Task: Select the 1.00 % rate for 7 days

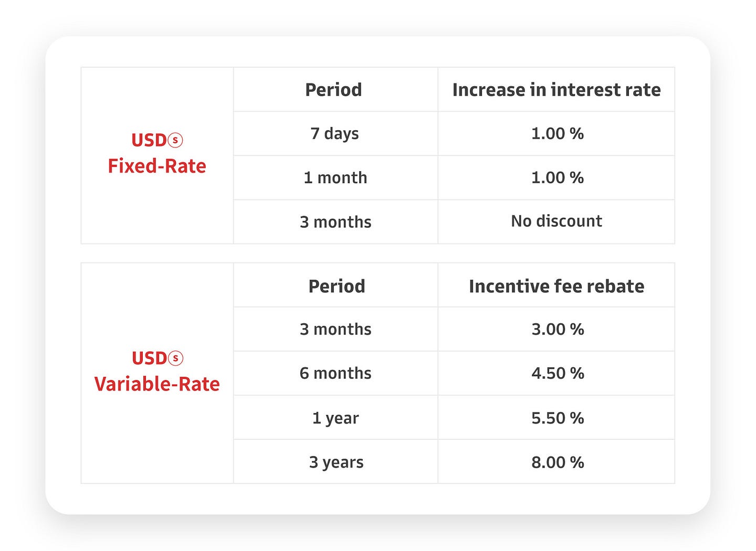Action: [x=558, y=134]
